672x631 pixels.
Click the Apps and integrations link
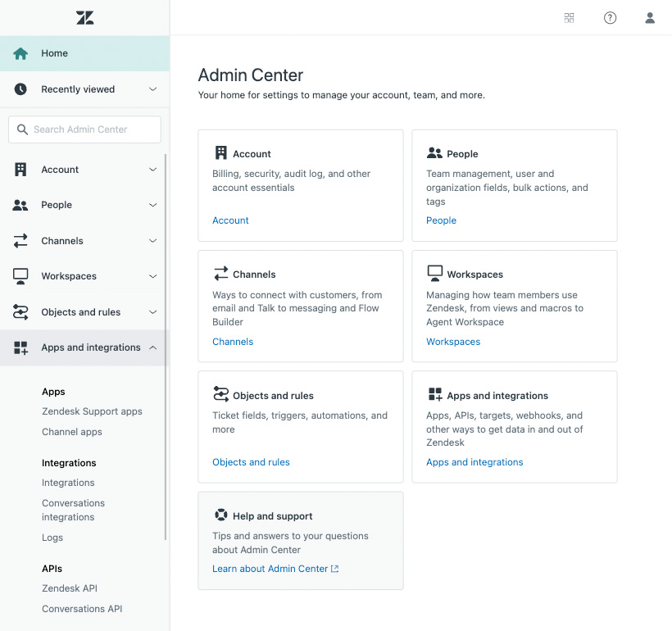[x=474, y=462]
